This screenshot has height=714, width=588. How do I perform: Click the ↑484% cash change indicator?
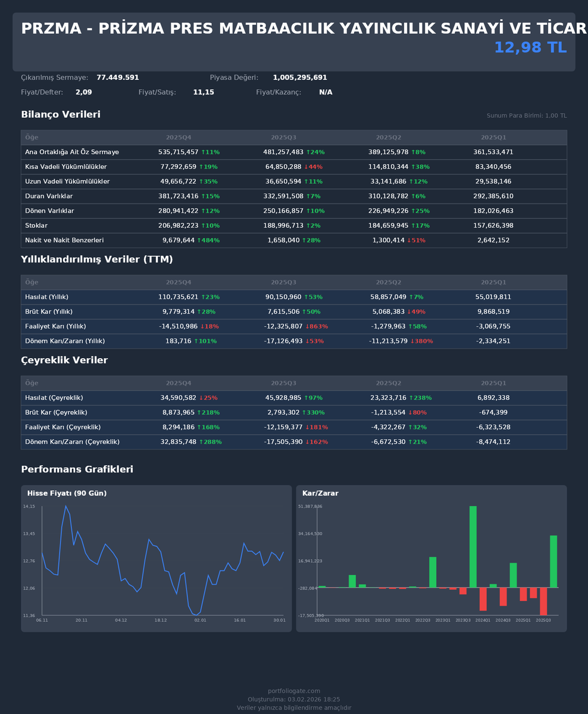pos(208,240)
